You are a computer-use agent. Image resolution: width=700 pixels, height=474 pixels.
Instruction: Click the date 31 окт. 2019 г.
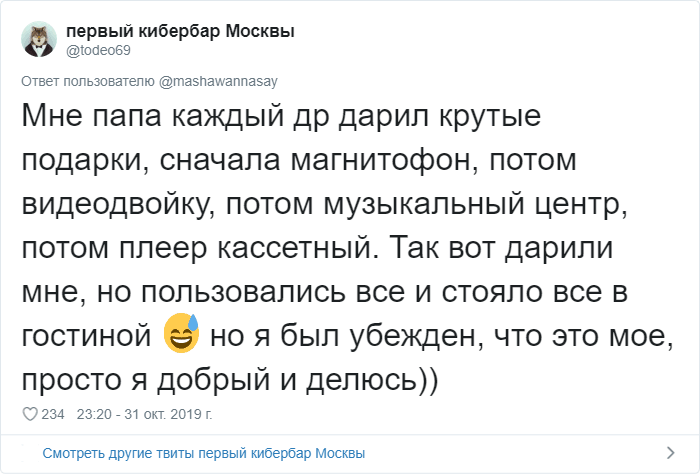click(x=168, y=415)
